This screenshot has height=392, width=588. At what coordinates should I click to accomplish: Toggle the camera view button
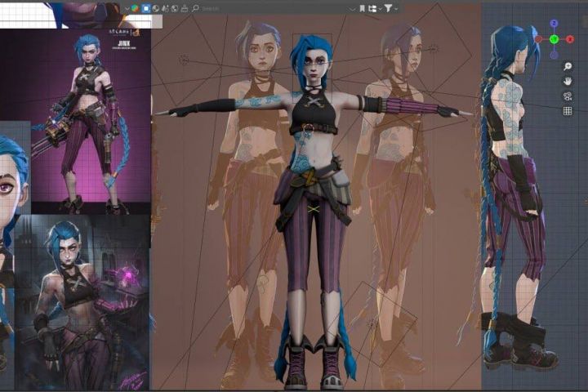click(x=568, y=96)
